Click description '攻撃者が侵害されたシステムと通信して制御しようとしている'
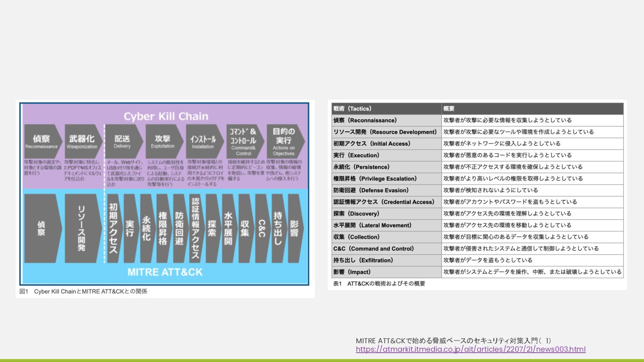 [521, 248]
